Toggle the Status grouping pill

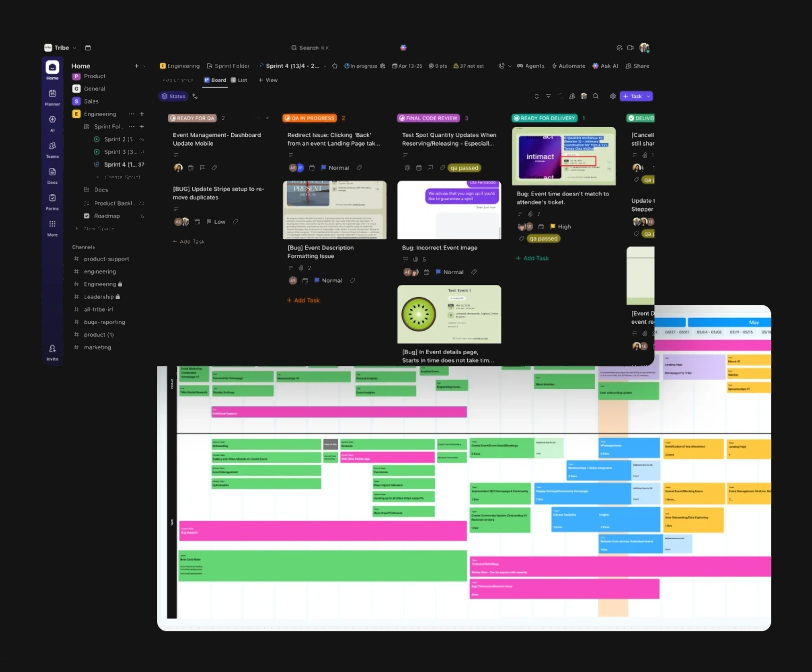[x=173, y=96]
